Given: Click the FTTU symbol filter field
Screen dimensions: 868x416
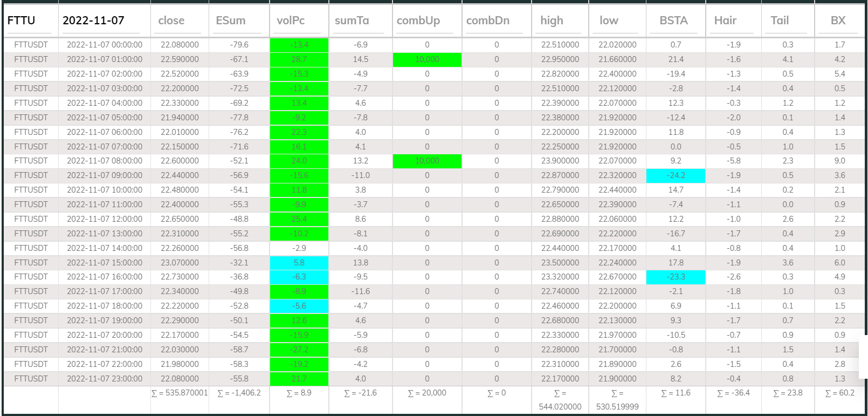Looking at the screenshot, I should click(30, 21).
